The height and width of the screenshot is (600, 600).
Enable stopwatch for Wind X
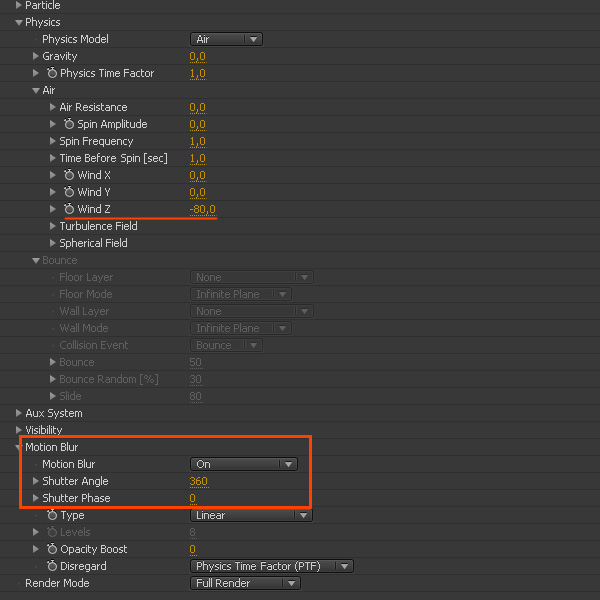coord(69,175)
